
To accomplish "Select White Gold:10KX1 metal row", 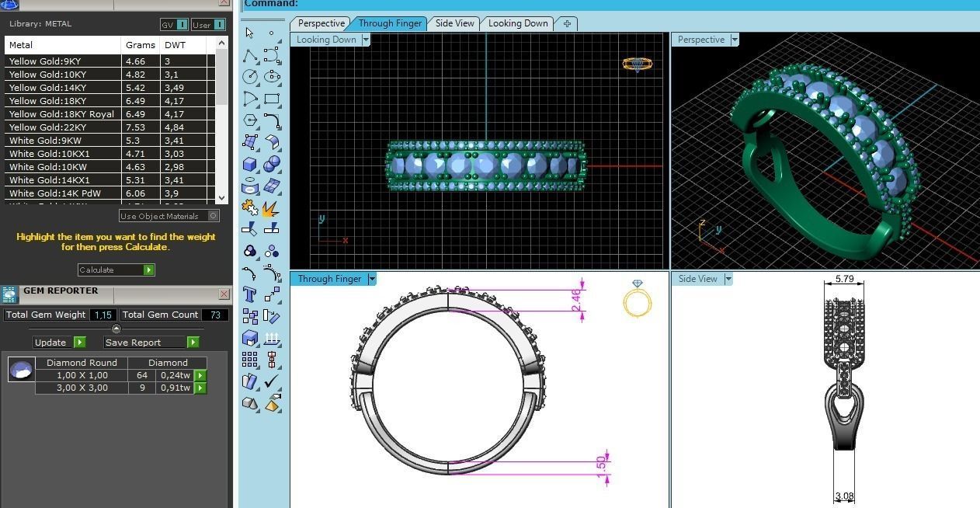I will click(109, 154).
